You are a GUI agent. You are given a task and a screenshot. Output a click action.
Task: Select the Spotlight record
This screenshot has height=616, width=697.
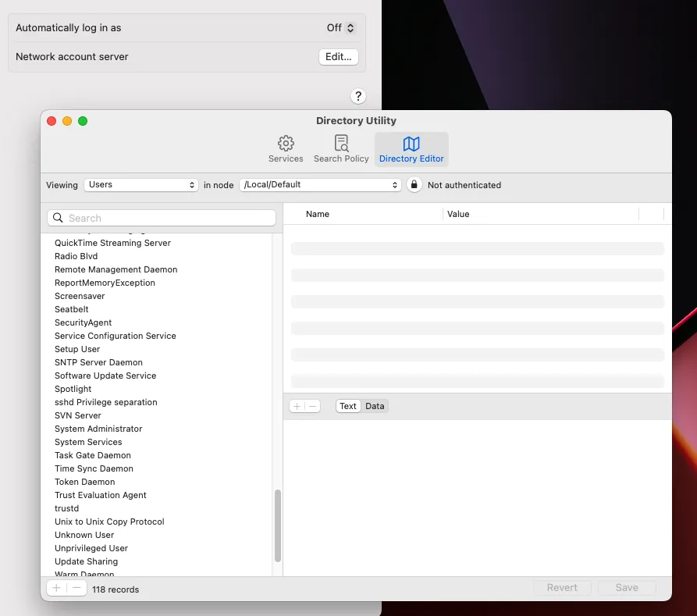(73, 389)
